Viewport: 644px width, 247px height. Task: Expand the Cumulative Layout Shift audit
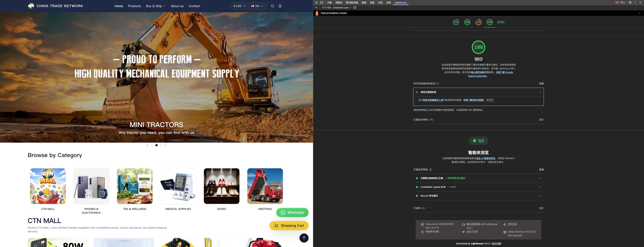click(478, 187)
